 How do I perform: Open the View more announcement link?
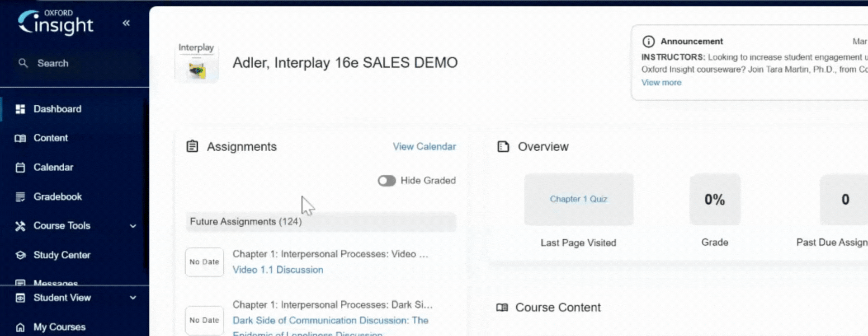pos(661,83)
